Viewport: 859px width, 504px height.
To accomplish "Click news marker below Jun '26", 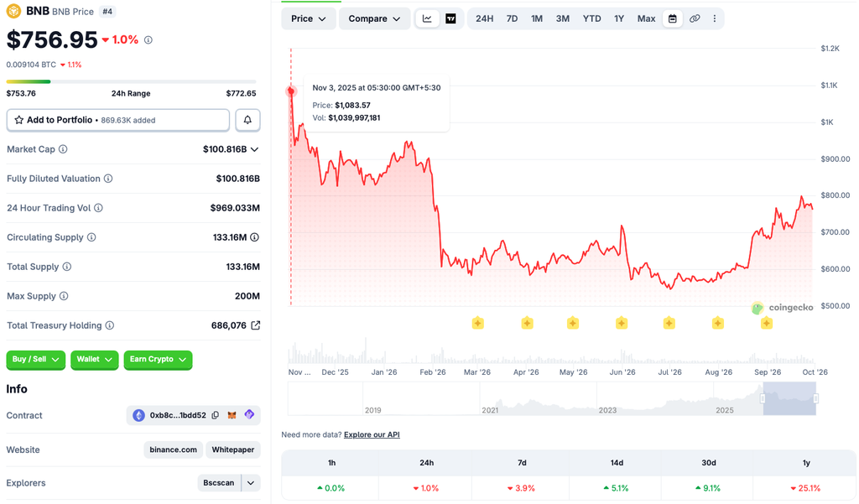I will tap(622, 323).
